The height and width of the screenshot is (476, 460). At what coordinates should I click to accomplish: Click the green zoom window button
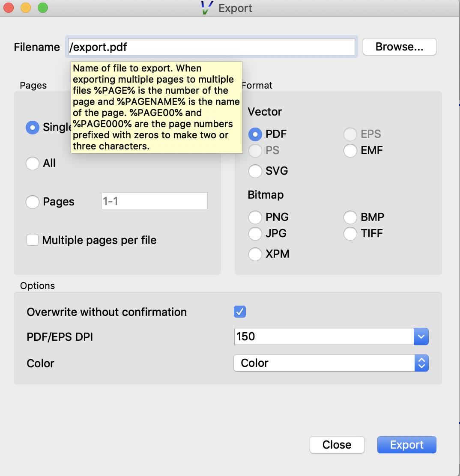point(43,8)
